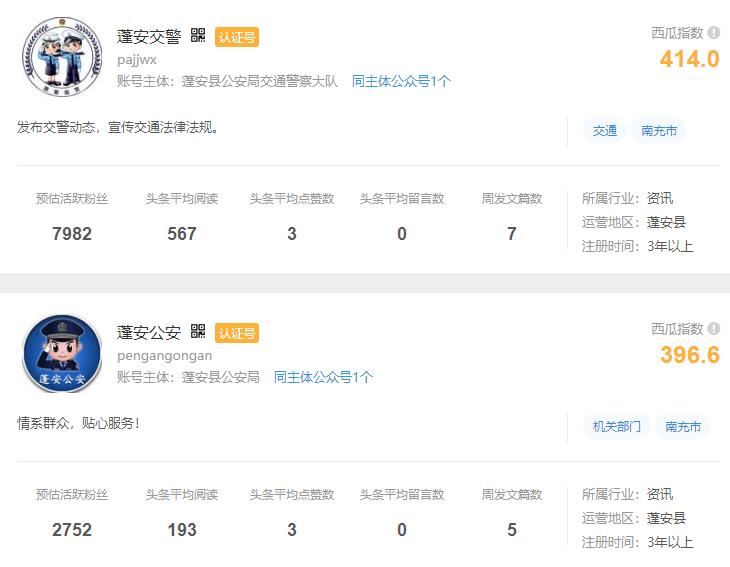The height and width of the screenshot is (567, 730).
Task: Click the 西瓜指数 info icon for 蓬安交警
Action: point(714,33)
